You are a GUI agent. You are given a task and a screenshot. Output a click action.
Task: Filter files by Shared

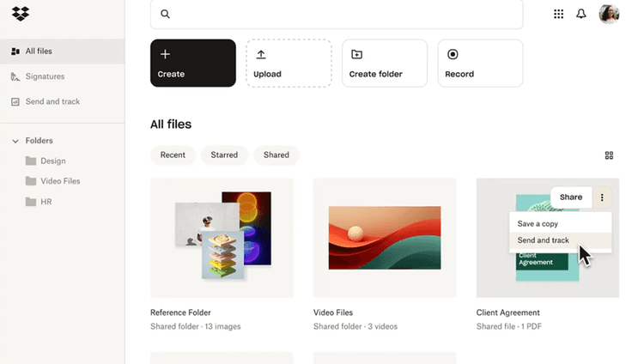tap(276, 155)
